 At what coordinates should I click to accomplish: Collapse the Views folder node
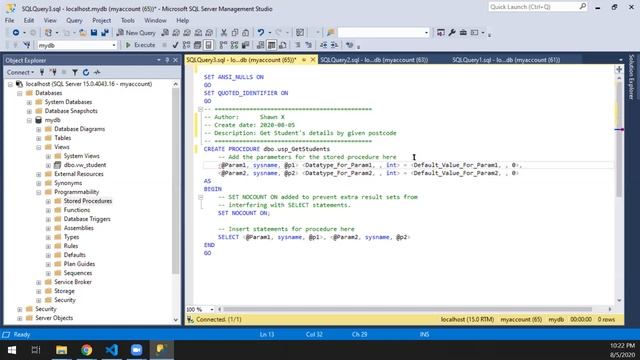(x=38, y=147)
